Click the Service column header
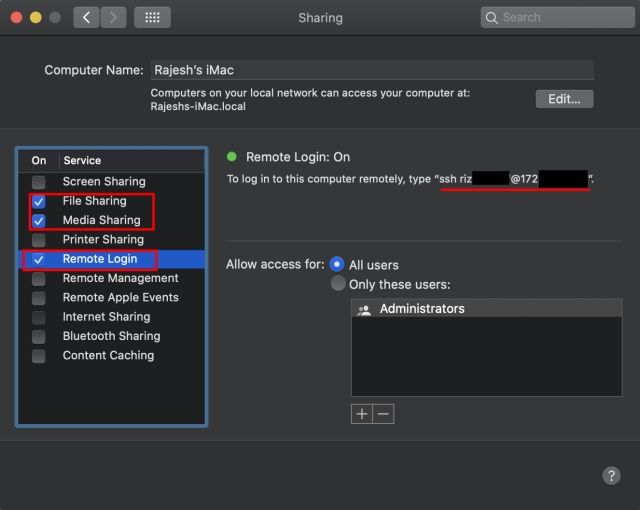The height and width of the screenshot is (510, 640). pyautogui.click(x=132, y=160)
